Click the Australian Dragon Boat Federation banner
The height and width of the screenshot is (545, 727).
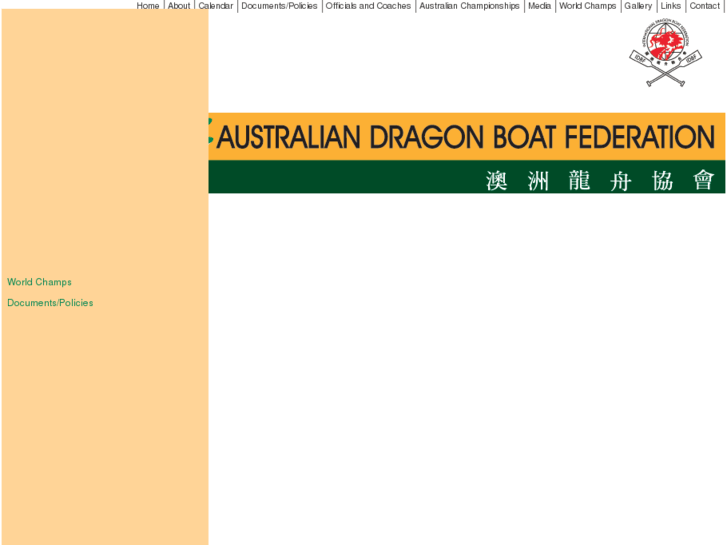[466, 137]
